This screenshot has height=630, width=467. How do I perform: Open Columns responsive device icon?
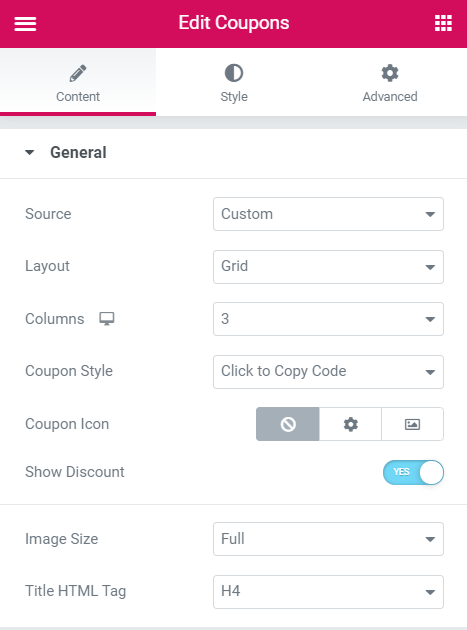coord(107,319)
